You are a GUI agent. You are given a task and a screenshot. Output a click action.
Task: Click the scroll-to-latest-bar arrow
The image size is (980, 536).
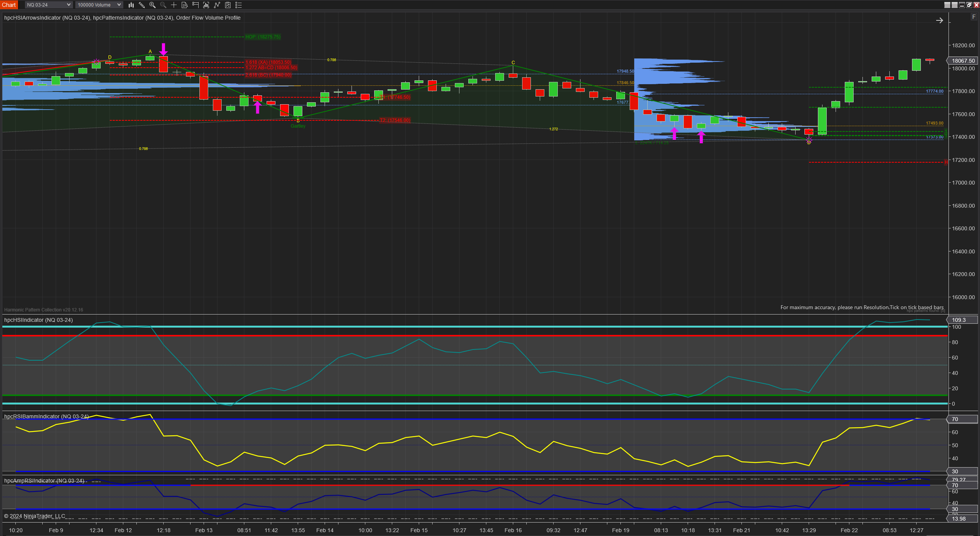(939, 21)
